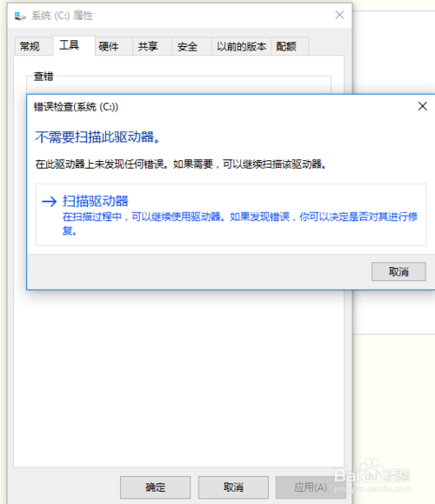Click 取消 in the error-check dialog
435x504 pixels.
click(398, 272)
